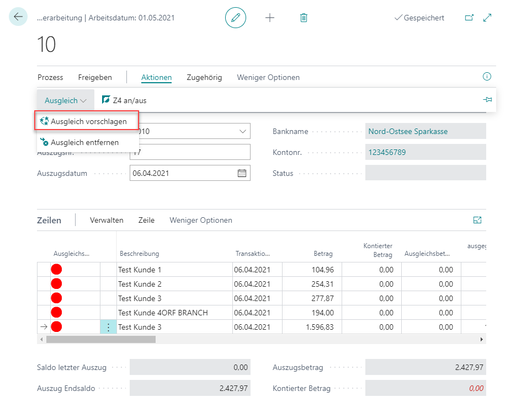Click the plus icon to create new
Screen dimensions: 532x413
click(x=270, y=18)
